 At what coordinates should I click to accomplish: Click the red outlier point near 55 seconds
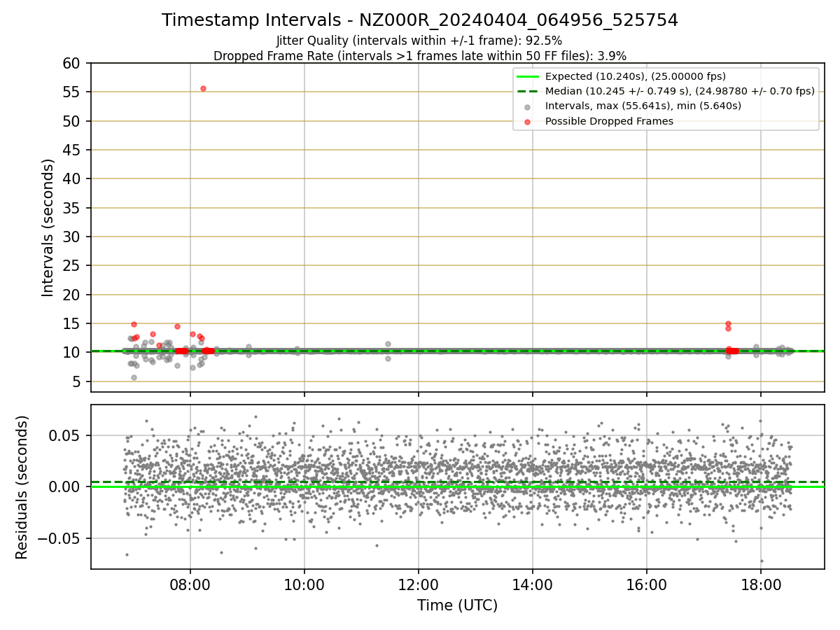click(203, 88)
